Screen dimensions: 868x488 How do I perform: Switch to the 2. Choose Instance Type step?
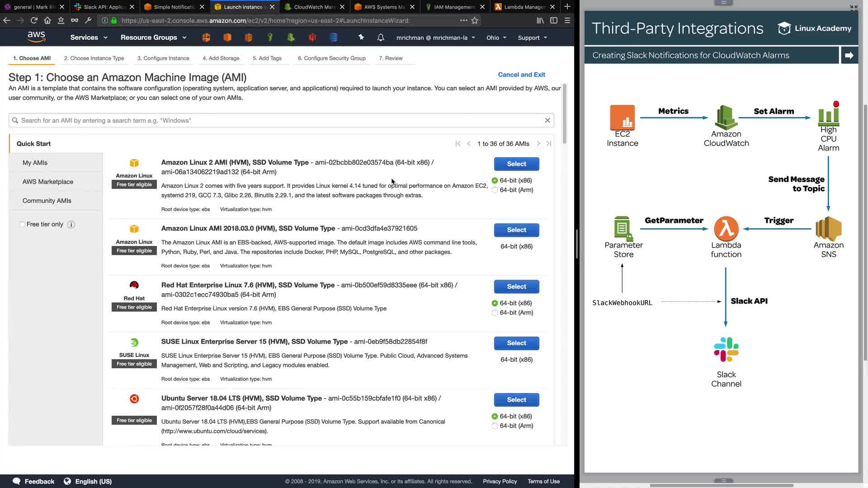point(94,58)
